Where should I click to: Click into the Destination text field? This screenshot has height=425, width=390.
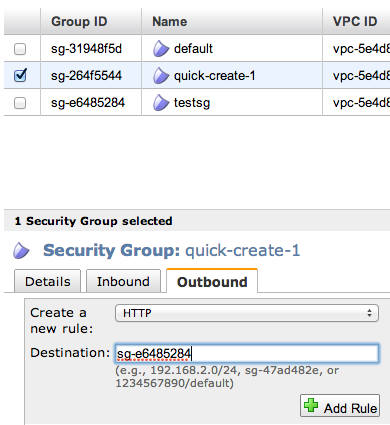pos(247,354)
